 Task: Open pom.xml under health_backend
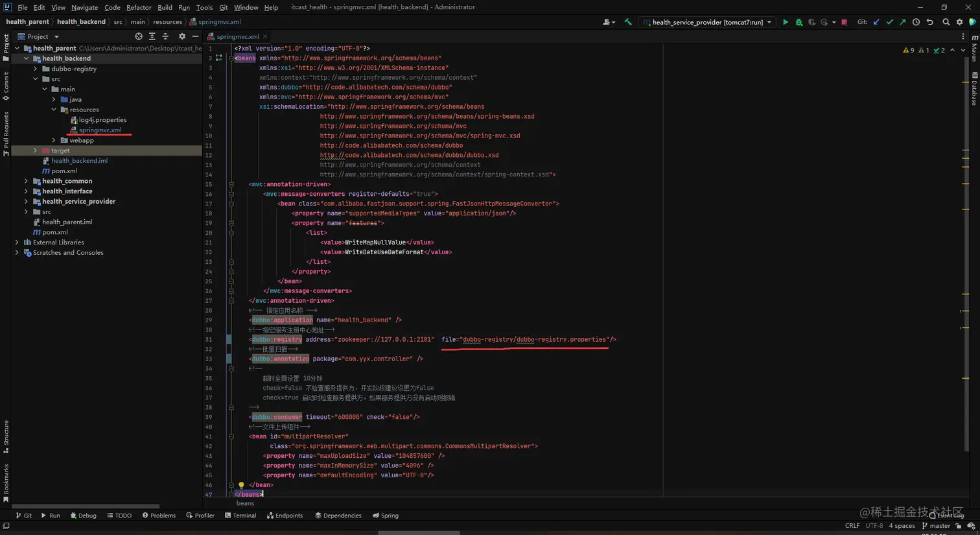tap(60, 171)
